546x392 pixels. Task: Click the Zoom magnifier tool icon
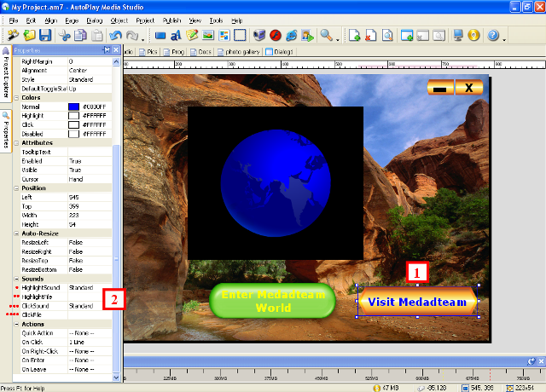[325, 36]
